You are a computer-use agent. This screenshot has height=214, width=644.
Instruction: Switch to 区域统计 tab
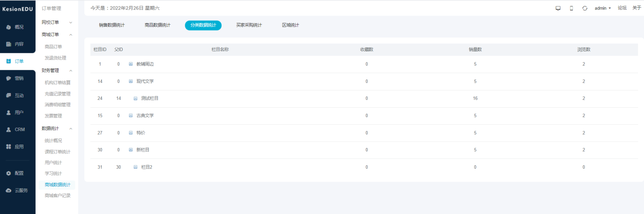291,25
